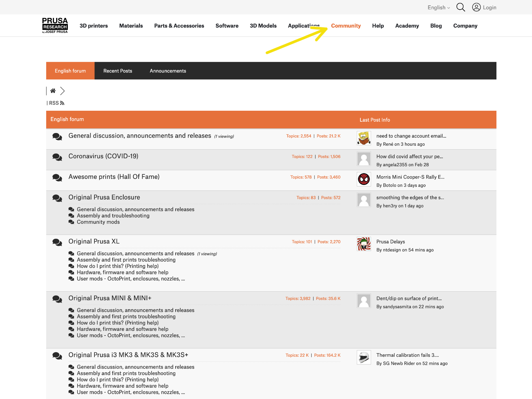Click the Login user account icon
Viewport: 532px width, 399px height.
pyautogui.click(x=476, y=7)
